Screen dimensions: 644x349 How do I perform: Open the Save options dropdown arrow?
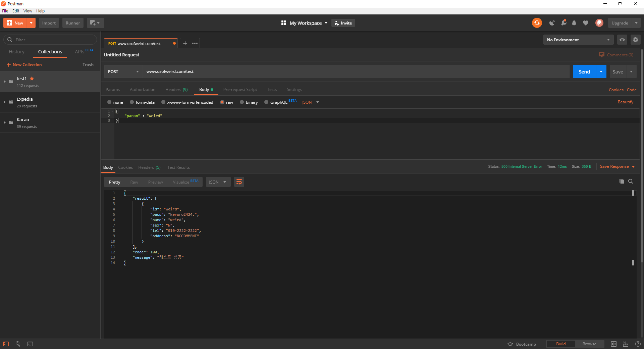point(631,71)
